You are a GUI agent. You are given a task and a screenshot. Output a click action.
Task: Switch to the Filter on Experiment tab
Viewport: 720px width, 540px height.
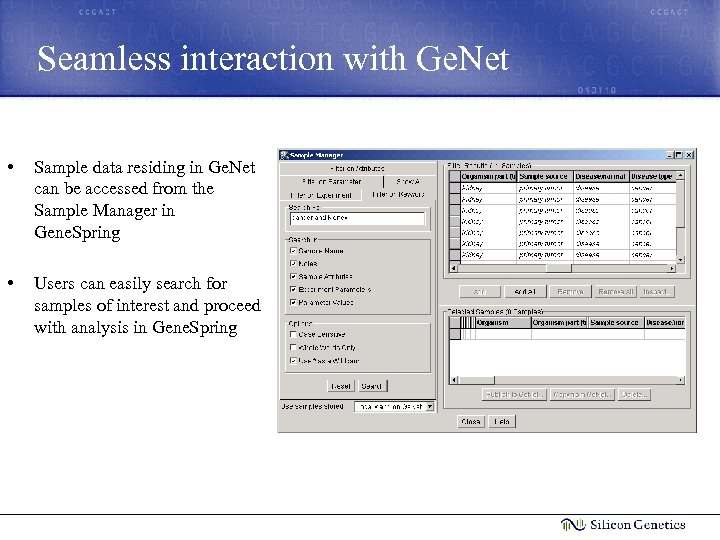tap(321, 195)
